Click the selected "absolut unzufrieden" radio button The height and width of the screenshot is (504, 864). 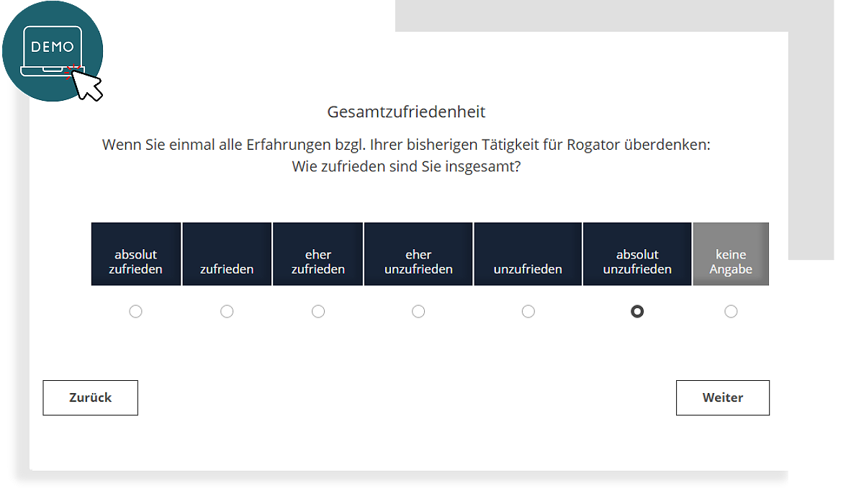637,311
